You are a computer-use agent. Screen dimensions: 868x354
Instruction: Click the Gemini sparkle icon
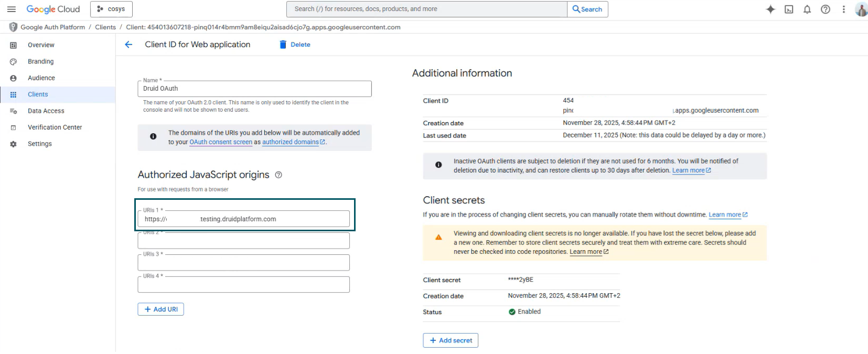click(770, 9)
